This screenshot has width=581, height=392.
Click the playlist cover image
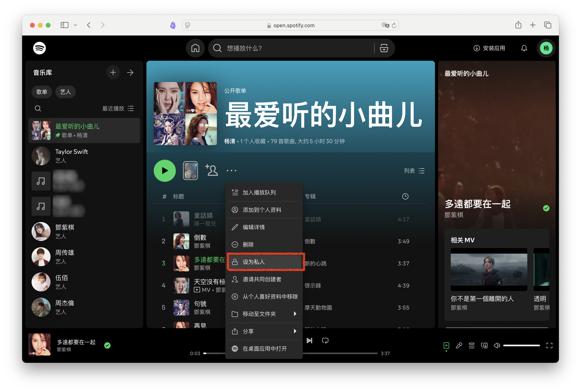point(185,114)
